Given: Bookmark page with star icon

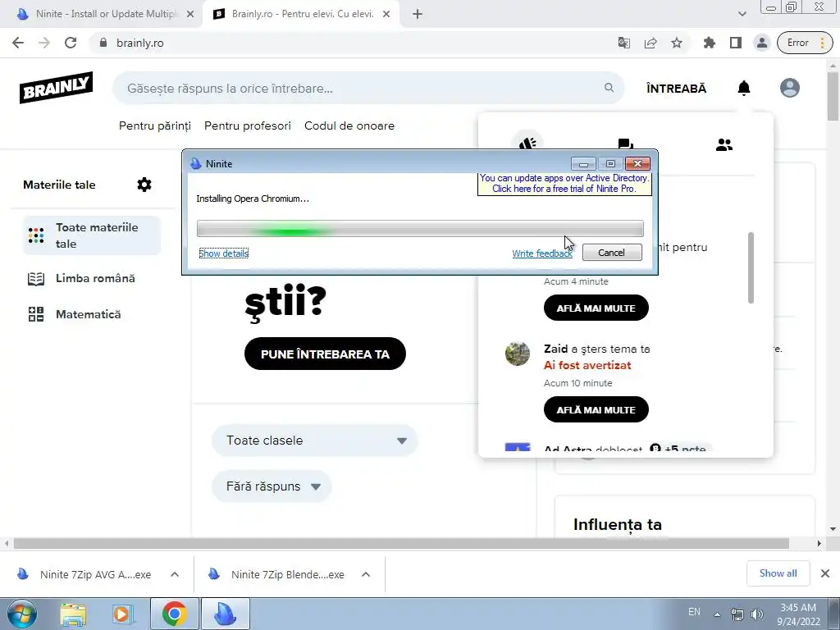Looking at the screenshot, I should point(677,43).
